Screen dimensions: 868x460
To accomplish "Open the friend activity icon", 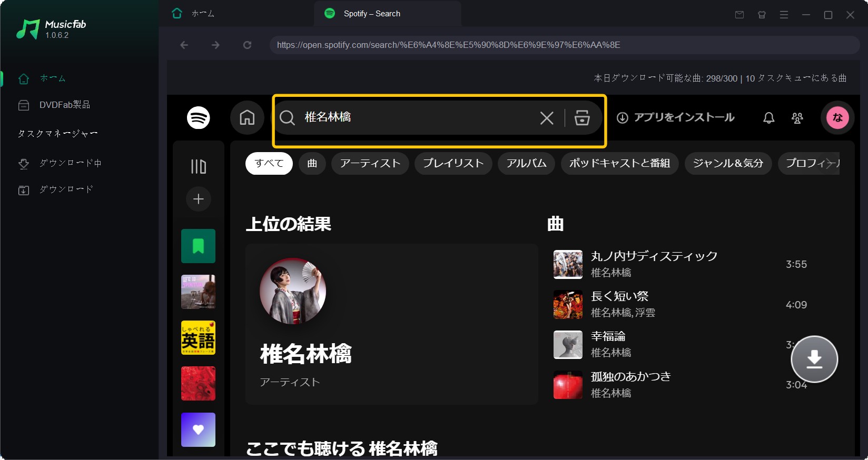I will click(x=797, y=117).
